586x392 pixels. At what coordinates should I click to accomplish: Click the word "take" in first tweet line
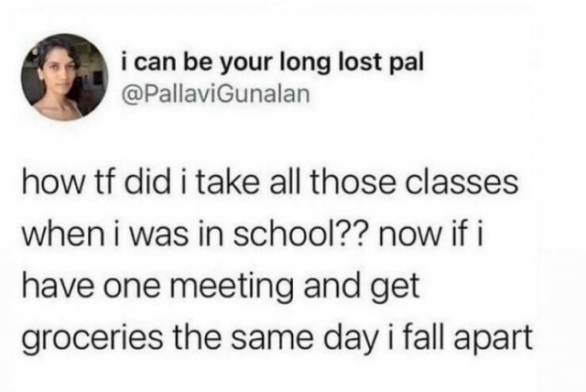click(227, 183)
